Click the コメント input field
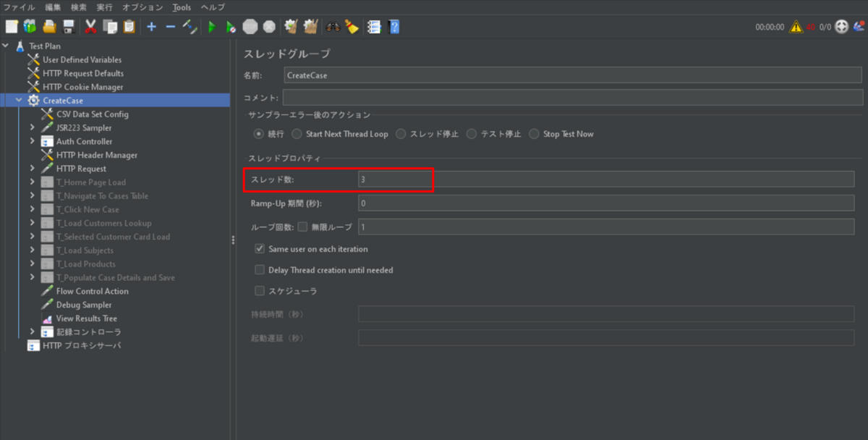Viewport: 868px width, 440px height. (x=573, y=97)
